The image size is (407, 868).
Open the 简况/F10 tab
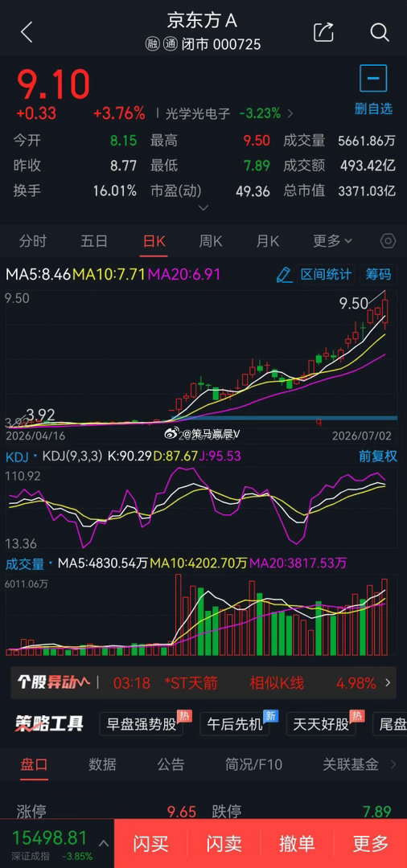(x=253, y=764)
